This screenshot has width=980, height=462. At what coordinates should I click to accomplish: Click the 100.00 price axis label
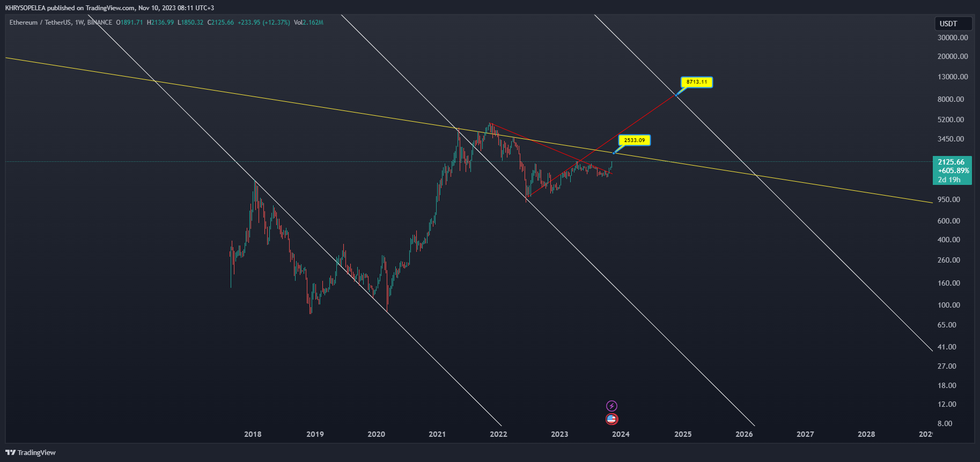coord(948,305)
